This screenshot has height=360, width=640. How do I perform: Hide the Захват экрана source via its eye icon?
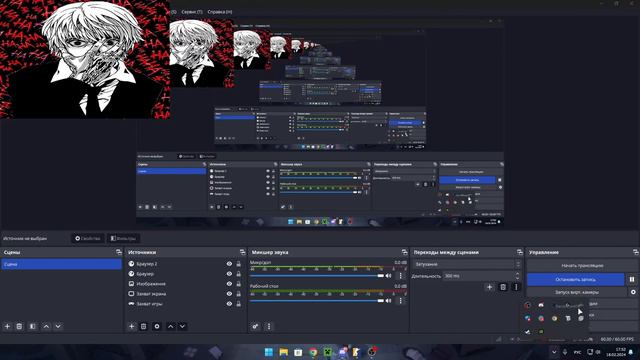229,294
